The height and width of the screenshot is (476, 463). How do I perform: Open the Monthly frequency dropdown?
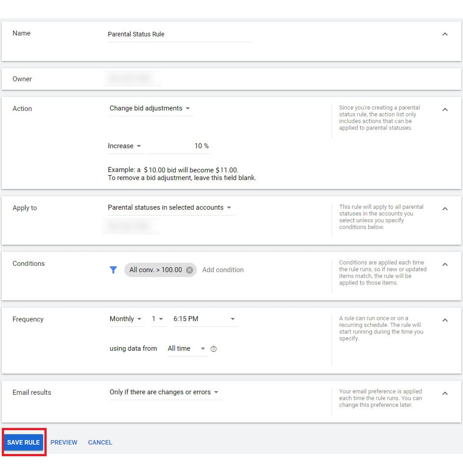click(126, 319)
